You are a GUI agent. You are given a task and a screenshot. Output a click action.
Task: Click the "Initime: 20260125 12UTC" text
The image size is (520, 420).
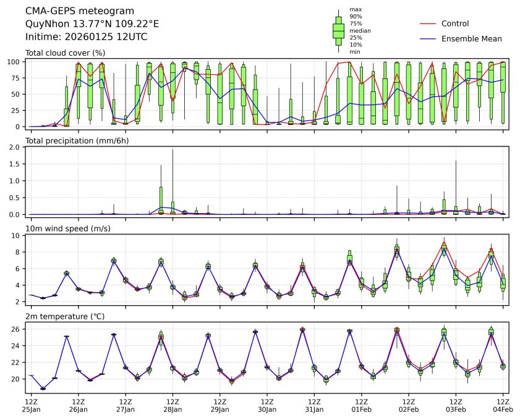click(x=86, y=36)
